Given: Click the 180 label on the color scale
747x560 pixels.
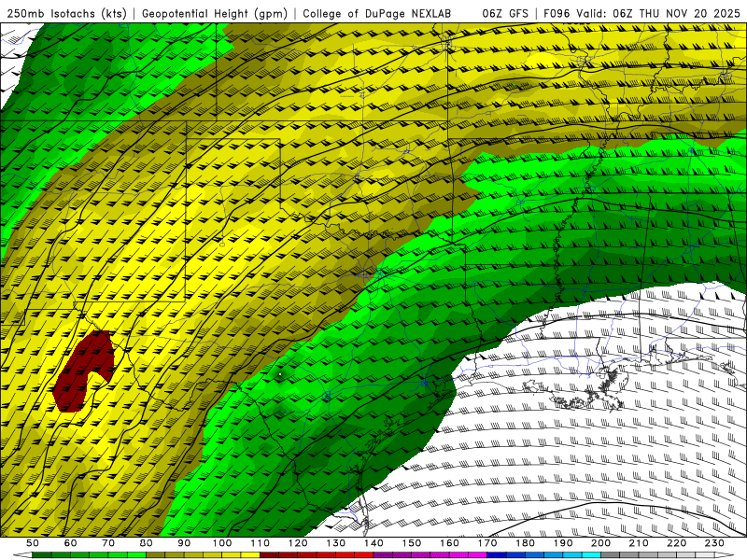Looking at the screenshot, I should click(526, 543).
